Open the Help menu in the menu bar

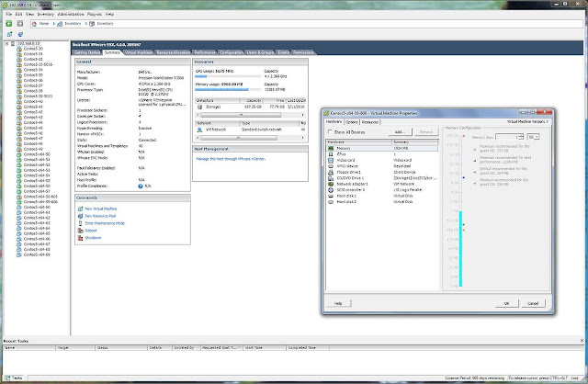click(x=109, y=15)
